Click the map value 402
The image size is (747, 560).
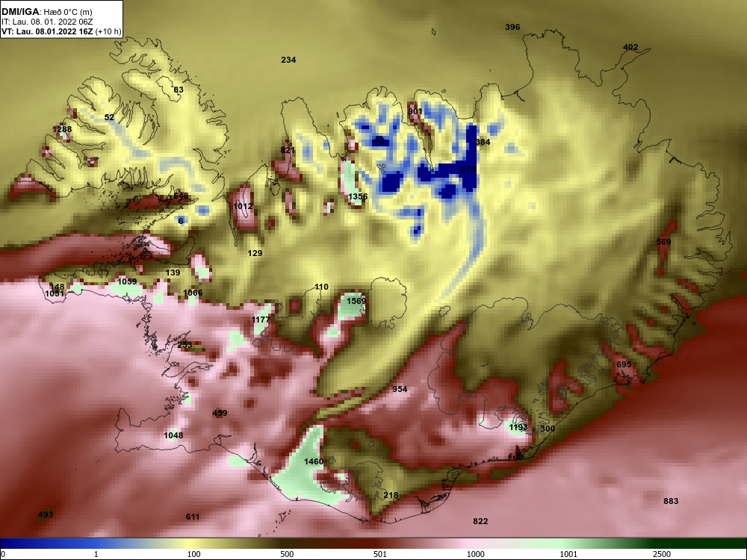(x=630, y=47)
